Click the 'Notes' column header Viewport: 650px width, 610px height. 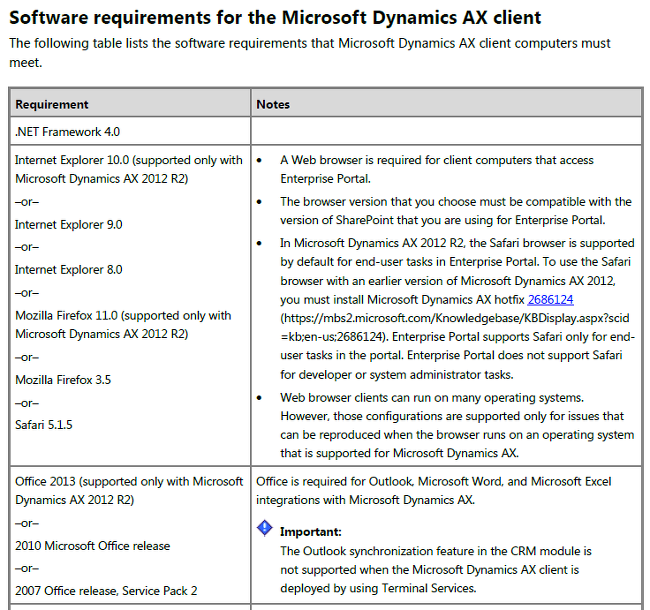[x=446, y=104]
